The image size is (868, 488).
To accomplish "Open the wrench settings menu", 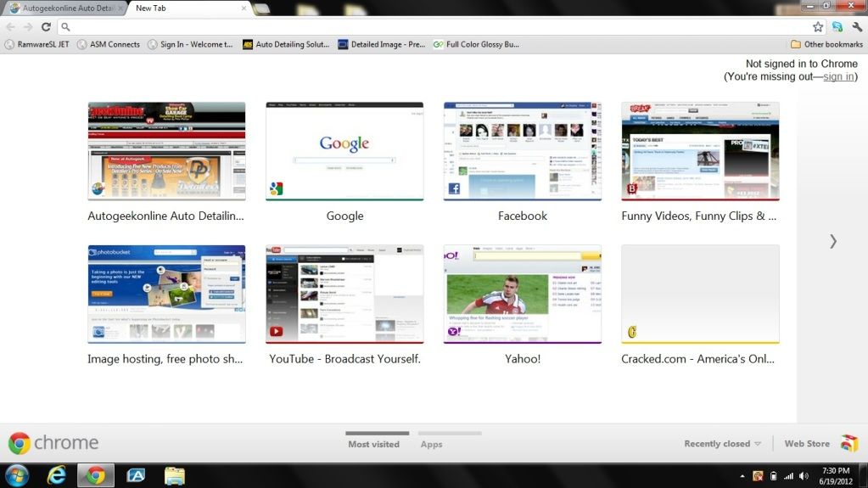I will coord(857,26).
